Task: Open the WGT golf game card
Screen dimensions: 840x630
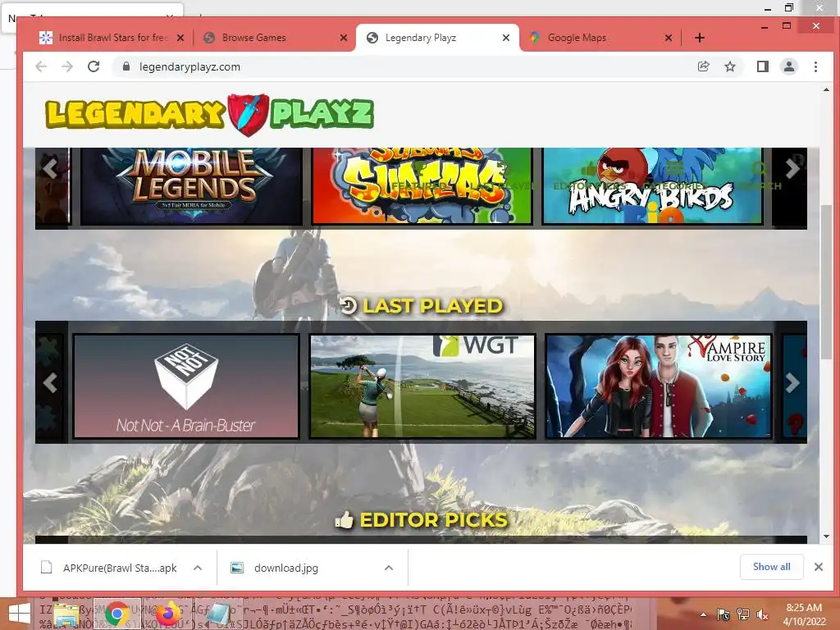Action: [422, 386]
